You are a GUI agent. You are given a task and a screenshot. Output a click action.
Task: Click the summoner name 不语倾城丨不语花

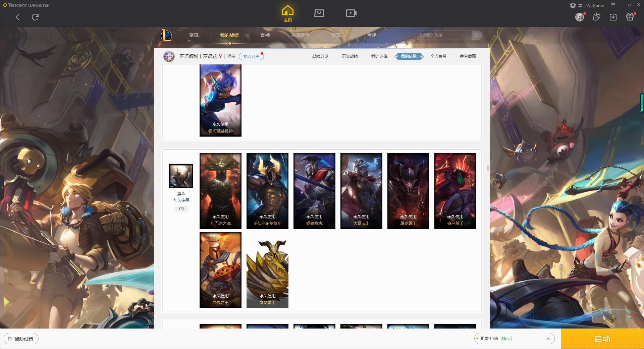(x=198, y=56)
